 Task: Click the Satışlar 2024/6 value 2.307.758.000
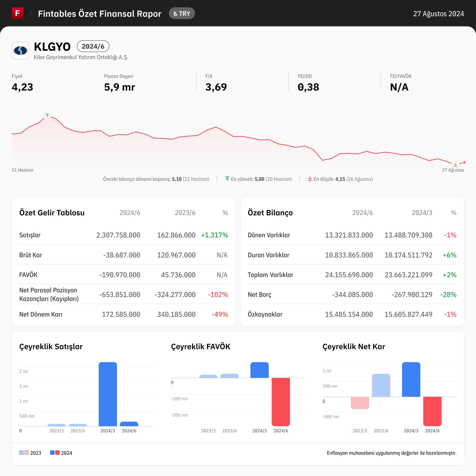118,235
